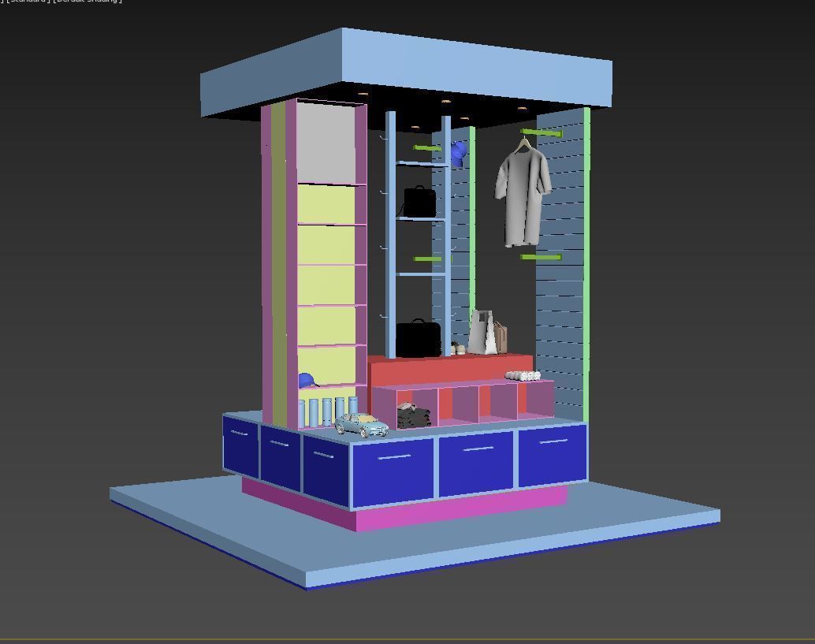Select the blue cap on the yellow shelf

tap(307, 381)
